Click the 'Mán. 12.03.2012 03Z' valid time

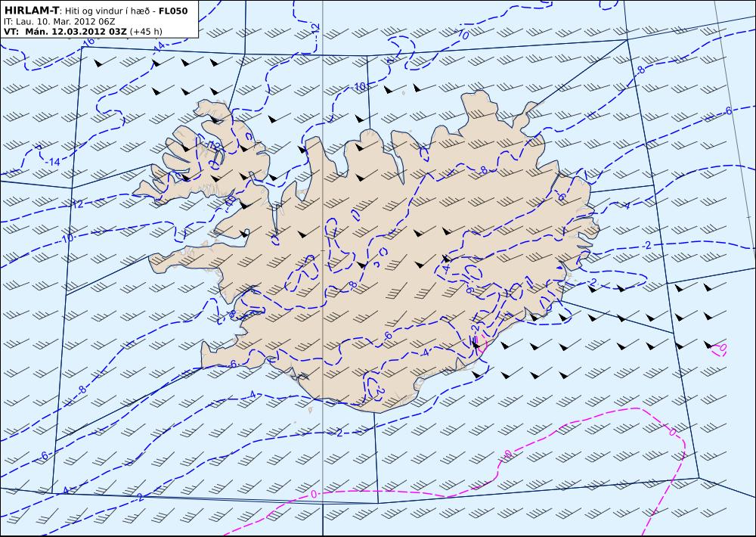(x=76, y=32)
